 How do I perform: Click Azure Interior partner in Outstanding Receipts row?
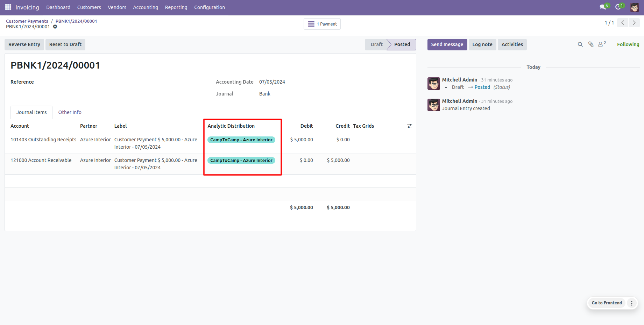pyautogui.click(x=95, y=140)
